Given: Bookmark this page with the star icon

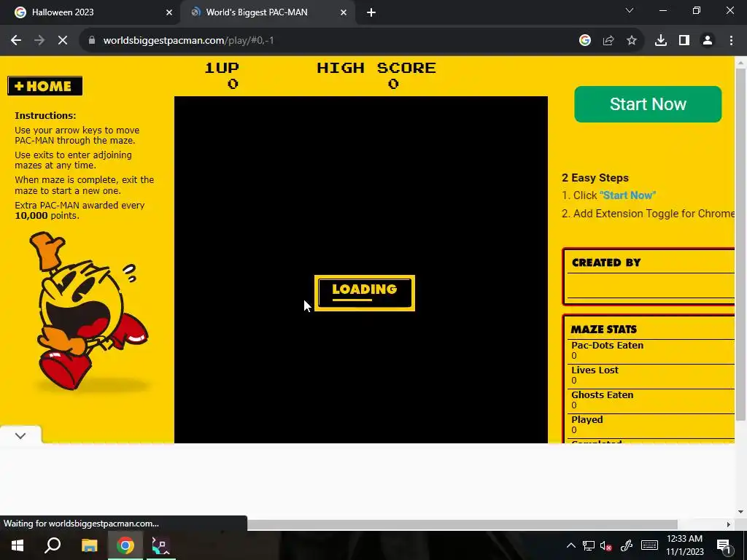Looking at the screenshot, I should coord(632,41).
